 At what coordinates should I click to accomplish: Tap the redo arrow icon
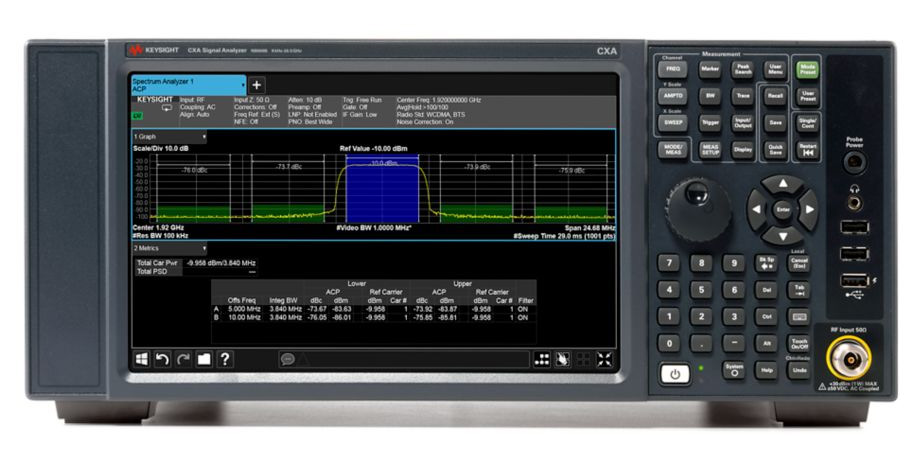[x=183, y=359]
